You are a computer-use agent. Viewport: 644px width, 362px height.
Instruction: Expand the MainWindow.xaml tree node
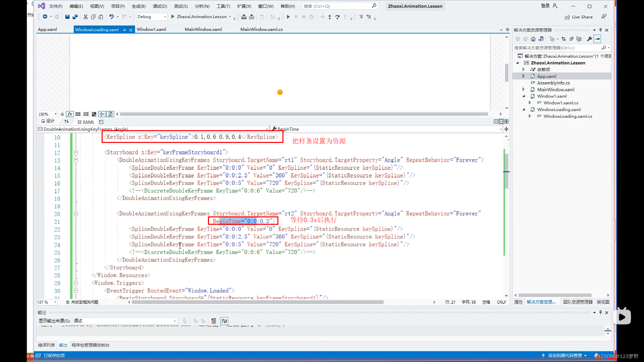pyautogui.click(x=523, y=90)
